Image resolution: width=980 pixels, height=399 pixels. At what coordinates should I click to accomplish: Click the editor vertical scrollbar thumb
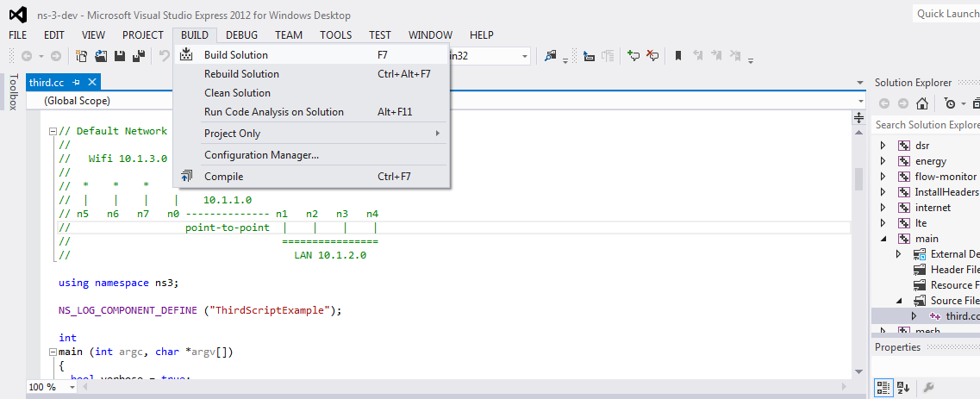pyautogui.click(x=858, y=178)
